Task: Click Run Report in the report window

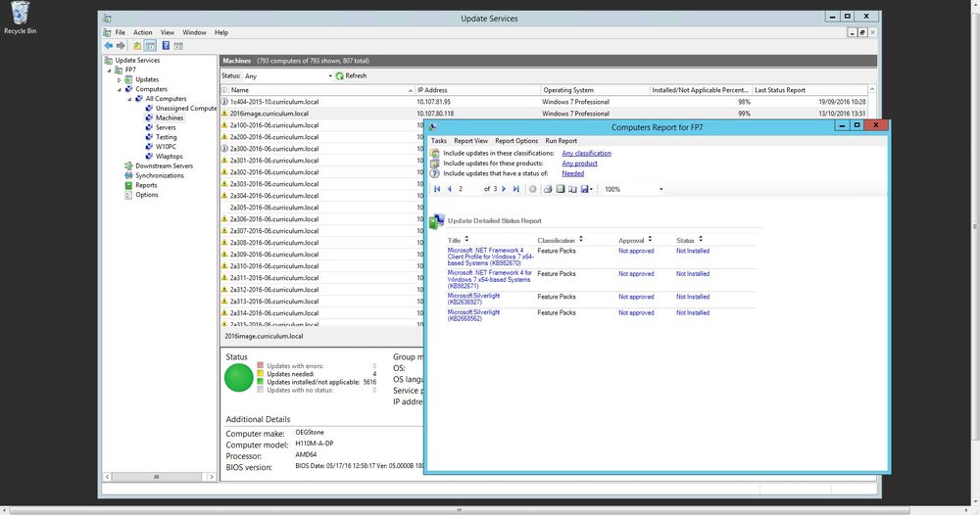Action: click(x=562, y=141)
